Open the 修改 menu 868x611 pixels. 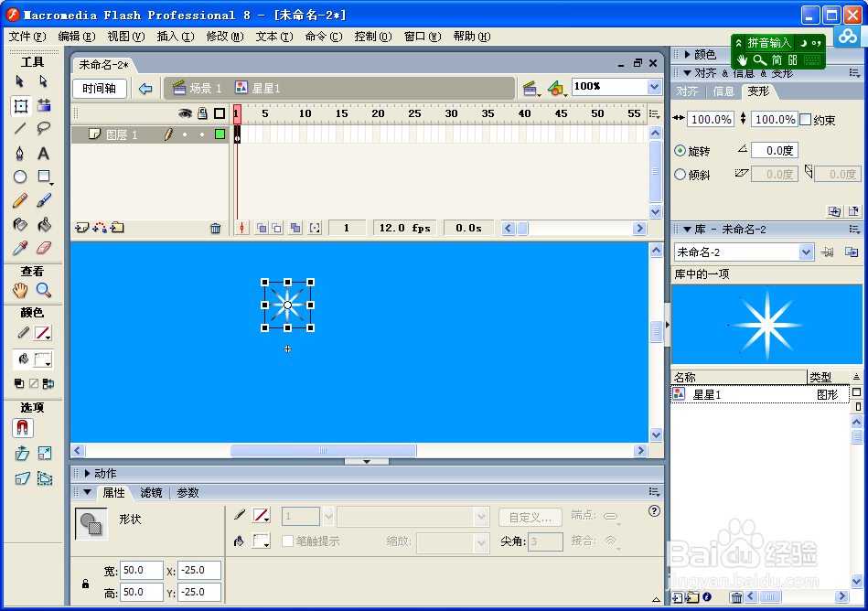(225, 37)
